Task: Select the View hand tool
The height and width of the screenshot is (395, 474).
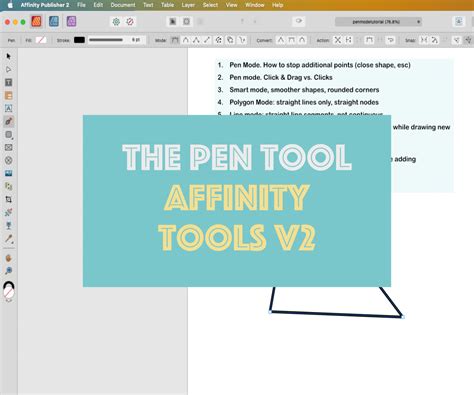Action: (9, 258)
